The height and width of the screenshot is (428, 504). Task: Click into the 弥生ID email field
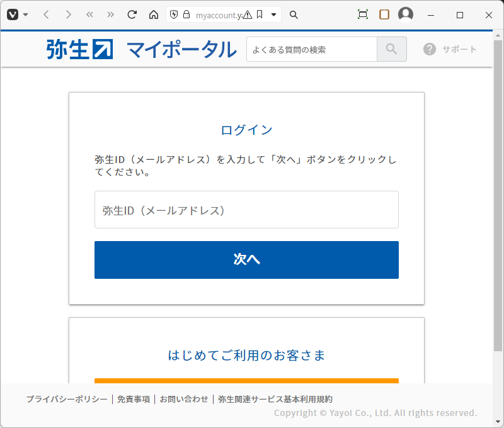coord(246,210)
